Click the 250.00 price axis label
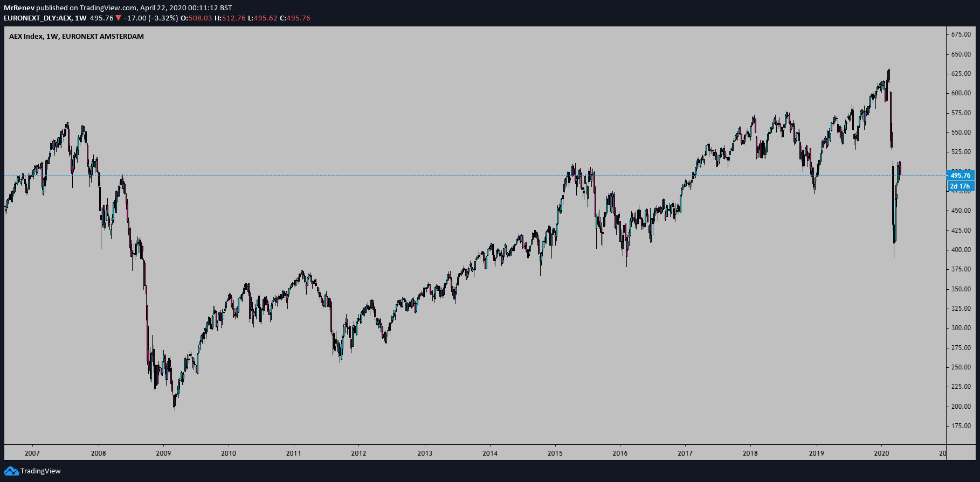 point(961,367)
